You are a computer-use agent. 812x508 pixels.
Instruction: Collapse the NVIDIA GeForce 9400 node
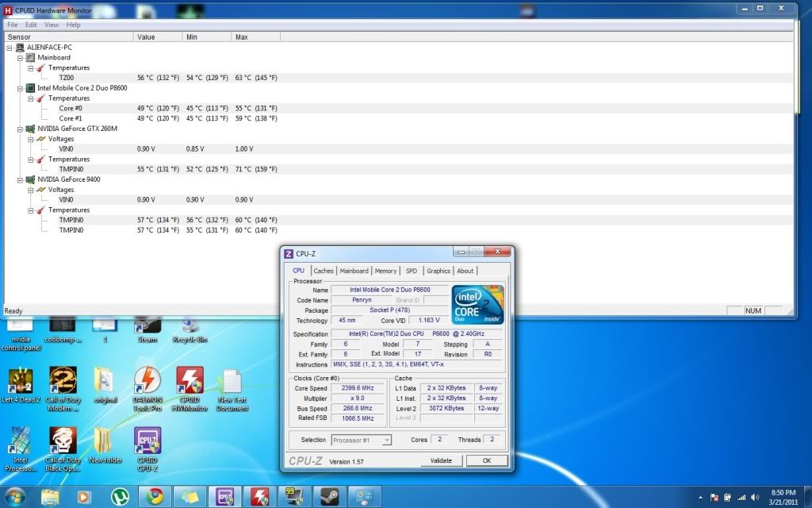click(x=20, y=180)
